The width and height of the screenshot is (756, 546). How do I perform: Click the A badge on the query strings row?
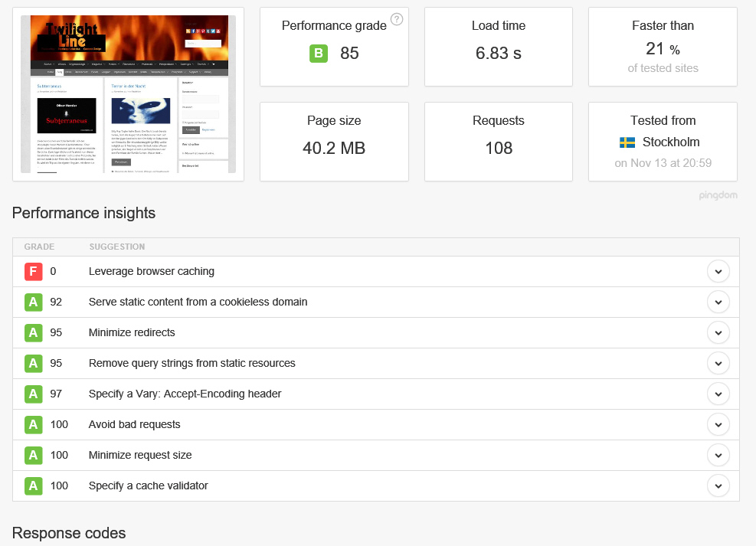coord(33,363)
